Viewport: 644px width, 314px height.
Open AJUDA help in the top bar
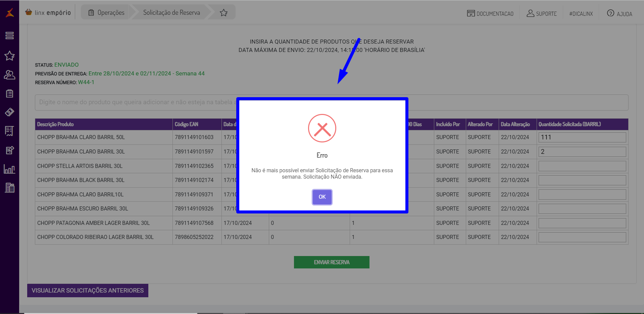tap(620, 13)
